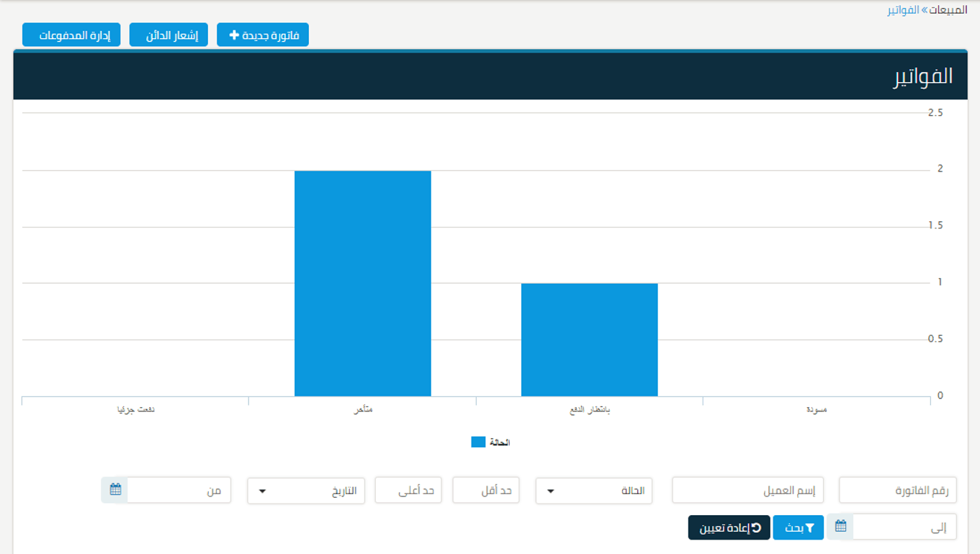Open calendar picker beside the من field
The width and height of the screenshot is (980, 554).
click(x=115, y=490)
